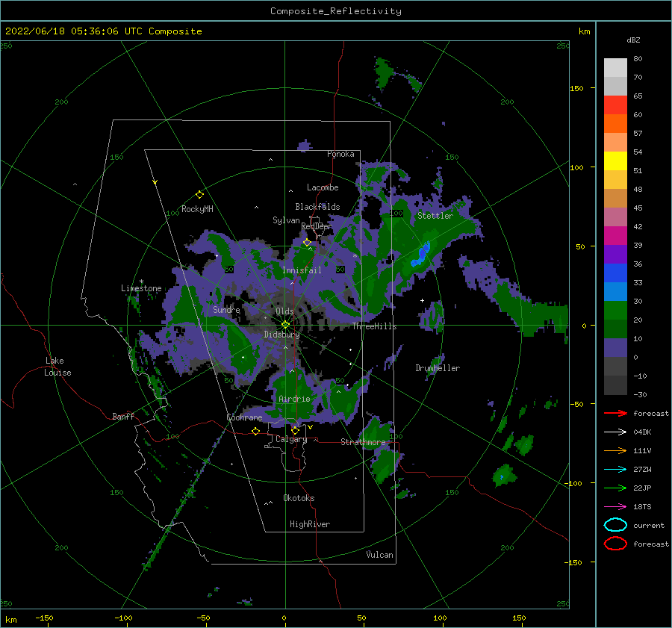Click the RedDeer city label
This screenshot has height=628, width=672.
coord(317,226)
